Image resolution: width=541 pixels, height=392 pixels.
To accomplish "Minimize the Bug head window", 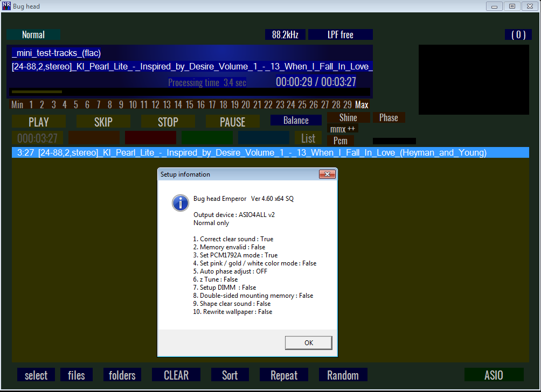I will [x=494, y=6].
